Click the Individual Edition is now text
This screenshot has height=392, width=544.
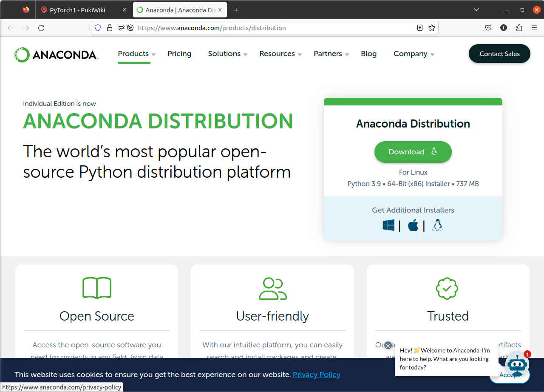pos(59,103)
